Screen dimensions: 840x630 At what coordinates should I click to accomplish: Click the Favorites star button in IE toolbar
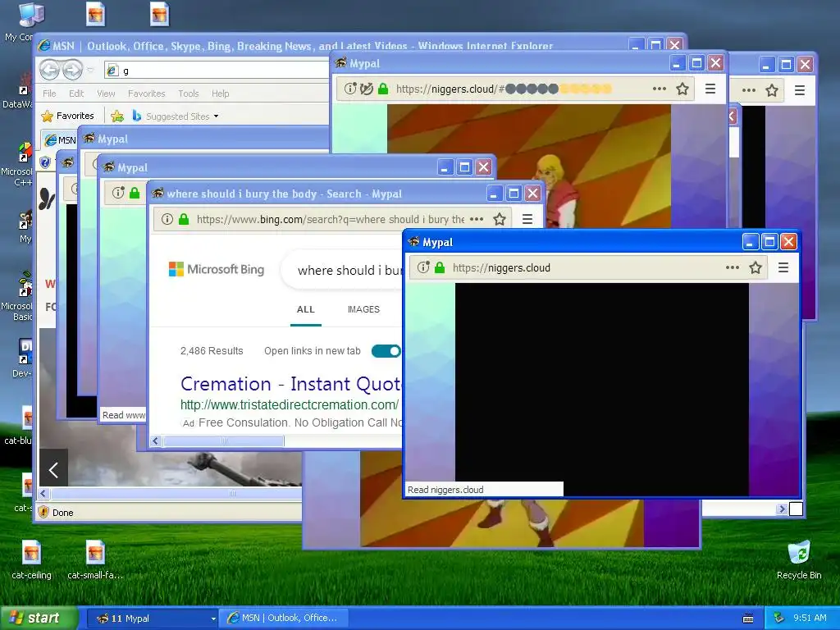[67, 116]
